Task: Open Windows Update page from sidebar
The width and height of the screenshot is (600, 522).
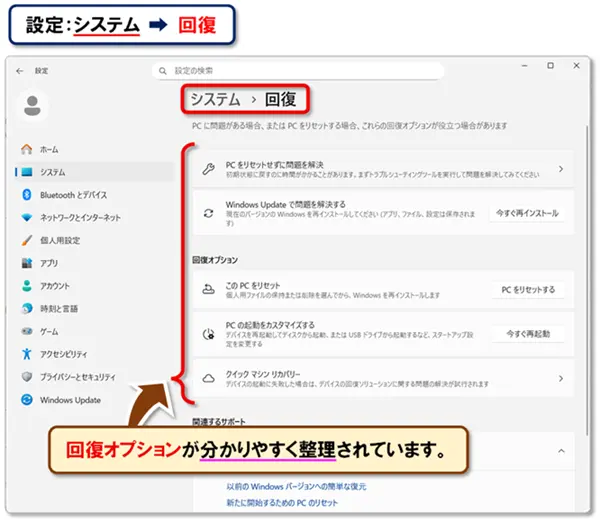Action: coord(70,400)
